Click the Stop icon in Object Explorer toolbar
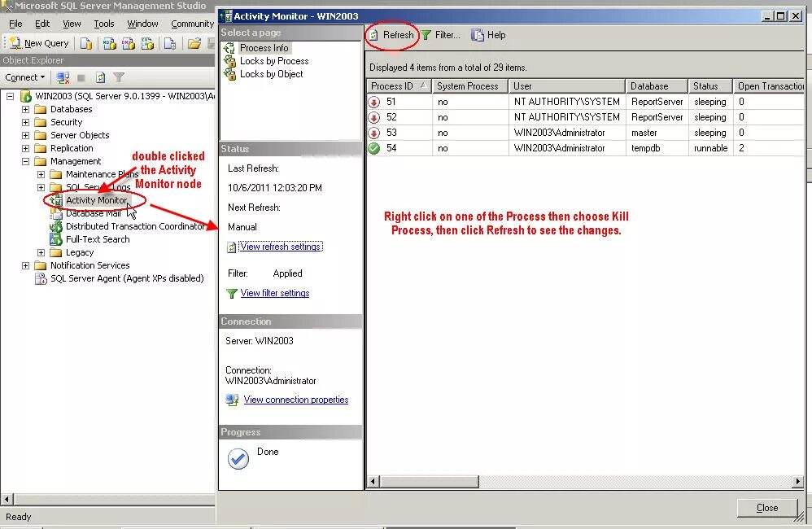Screen dimensions: 812x529 coord(81,77)
